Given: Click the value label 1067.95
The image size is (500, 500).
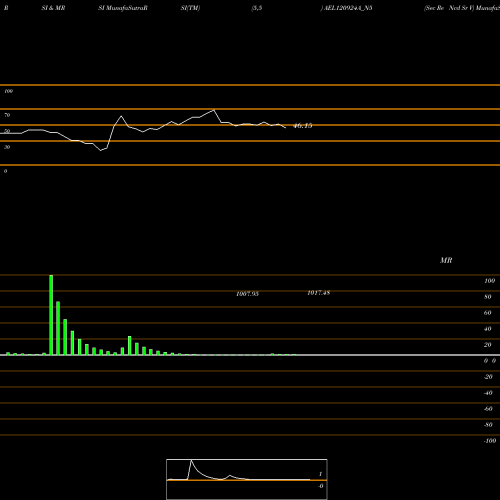Looking at the screenshot, I should pos(247,294).
